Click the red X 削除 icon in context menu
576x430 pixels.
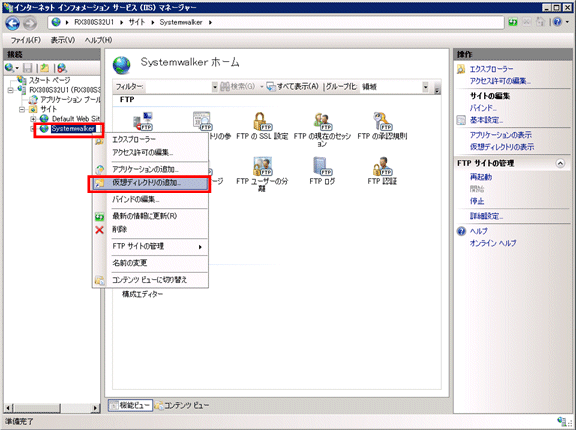coord(99,230)
